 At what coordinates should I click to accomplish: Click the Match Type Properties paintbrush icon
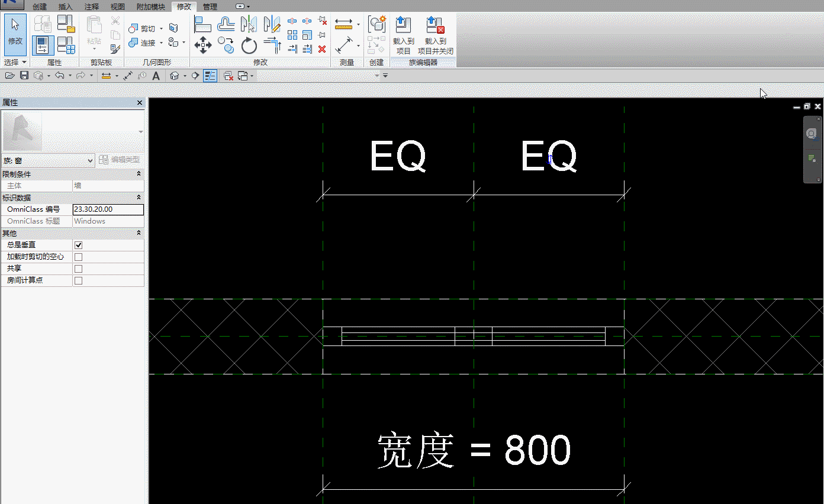pyautogui.click(x=115, y=49)
